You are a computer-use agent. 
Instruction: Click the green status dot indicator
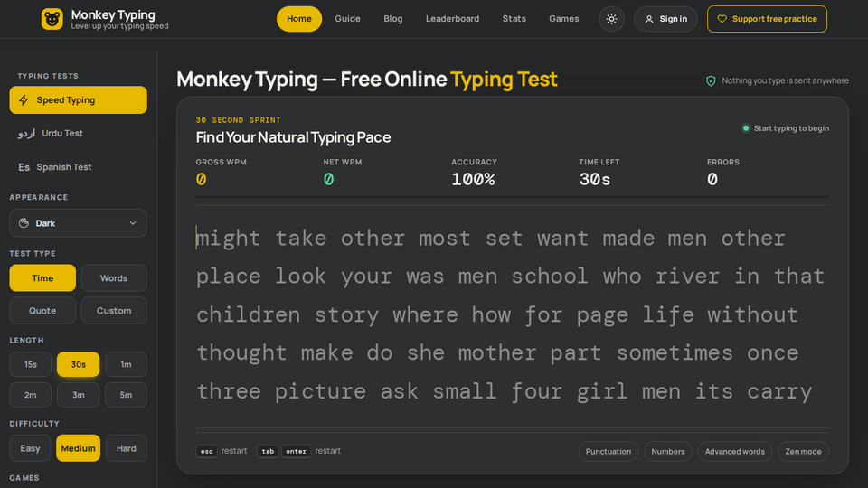coord(746,128)
